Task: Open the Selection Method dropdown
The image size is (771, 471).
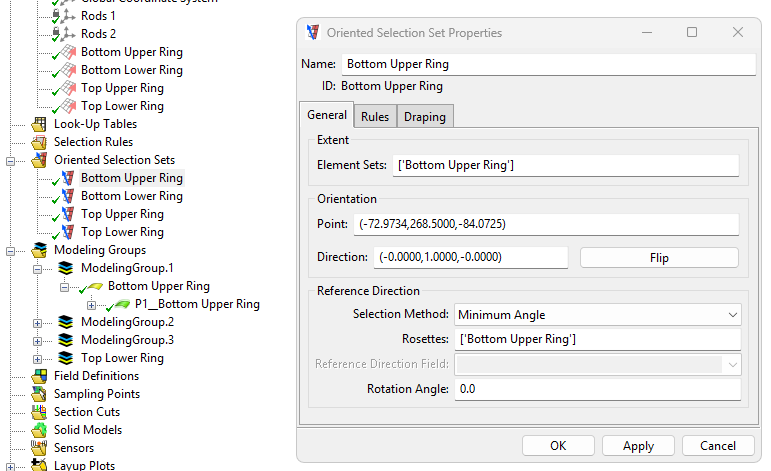Action: pyautogui.click(x=597, y=315)
